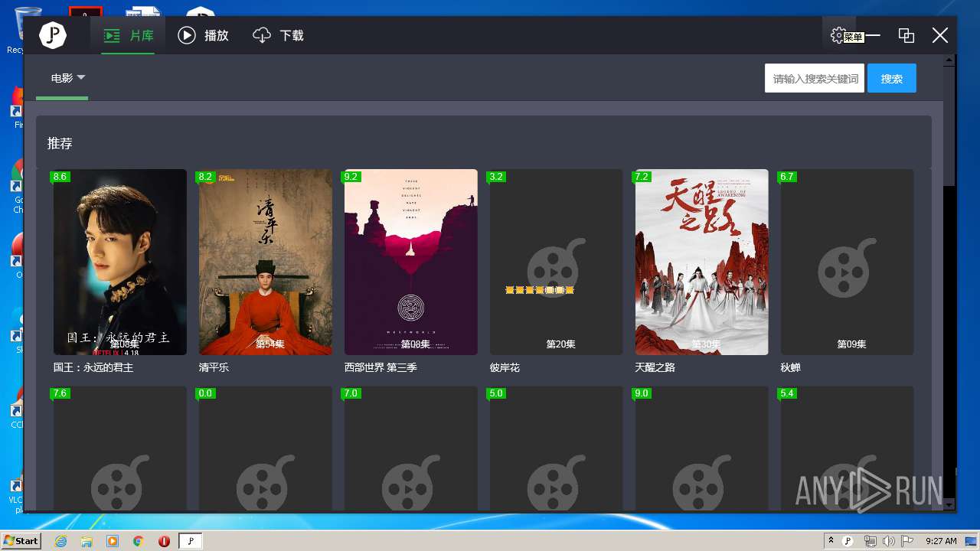Launch Google Chrome from taskbar
The image size is (980, 551).
(139, 541)
